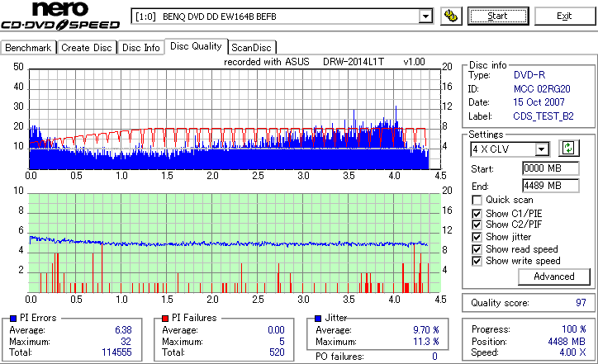
Task: Click the blue PI Errors legend square
Action: [x=13, y=319]
